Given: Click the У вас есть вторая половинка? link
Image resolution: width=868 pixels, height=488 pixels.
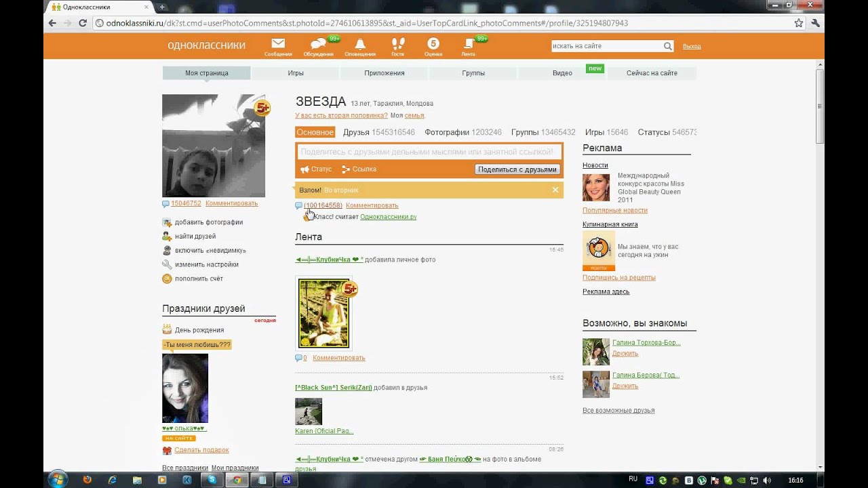Looking at the screenshot, I should point(341,115).
